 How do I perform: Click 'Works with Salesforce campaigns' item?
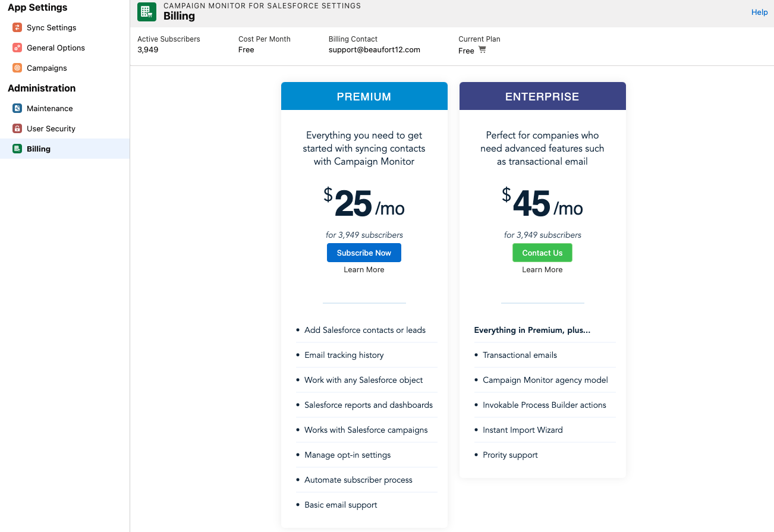click(366, 430)
